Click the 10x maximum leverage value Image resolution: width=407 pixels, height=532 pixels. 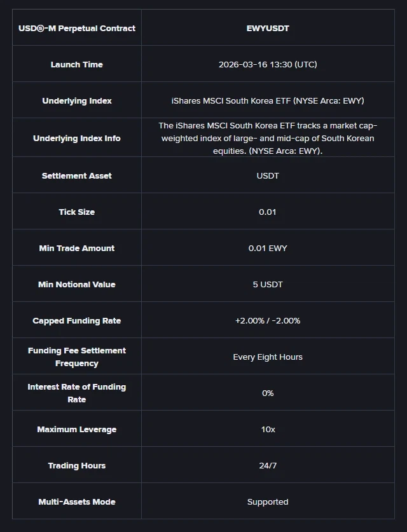(268, 429)
